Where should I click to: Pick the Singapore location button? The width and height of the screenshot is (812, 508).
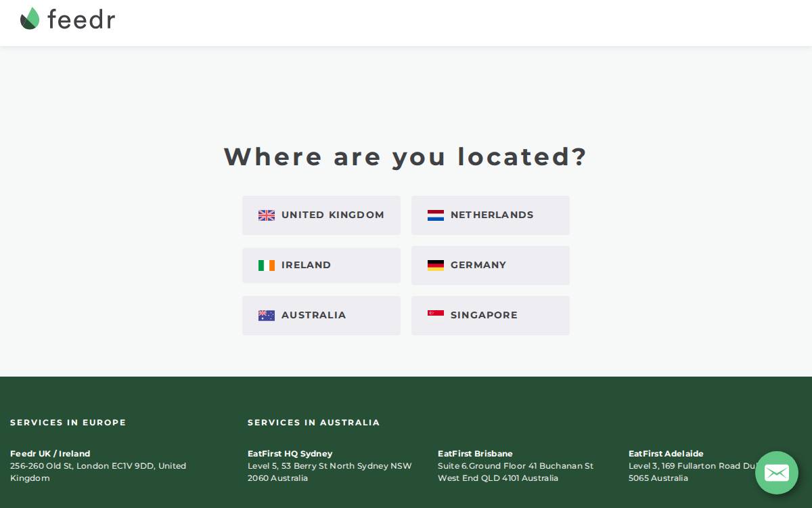[491, 316]
